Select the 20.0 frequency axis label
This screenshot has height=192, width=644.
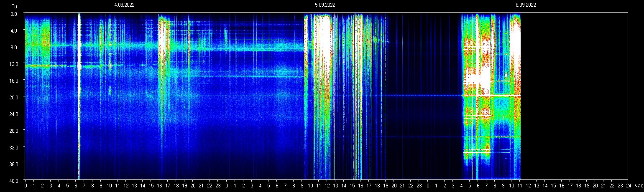tap(14, 97)
